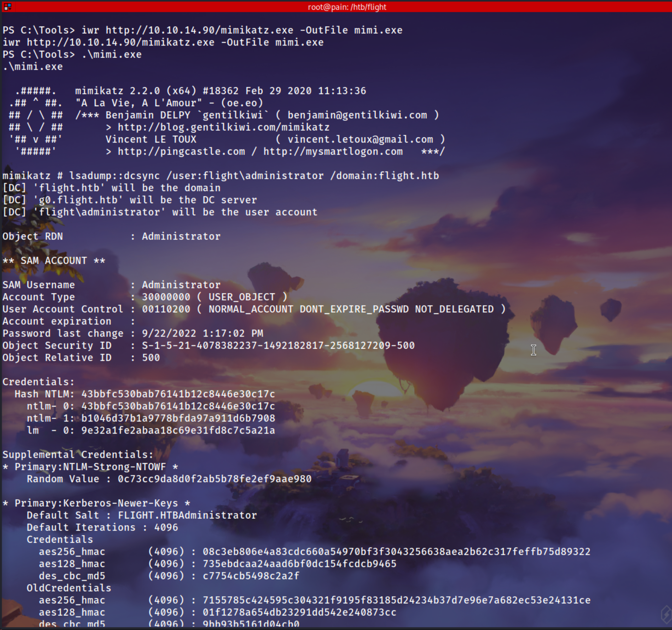Click the lm - 0 hash value
This screenshot has width=672, height=630.
coord(178,431)
